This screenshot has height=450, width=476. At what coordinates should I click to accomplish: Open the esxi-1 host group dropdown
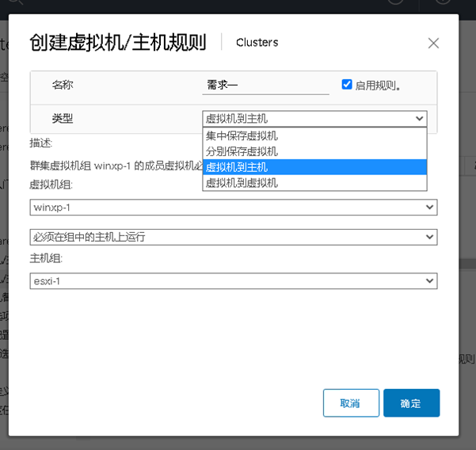point(234,281)
